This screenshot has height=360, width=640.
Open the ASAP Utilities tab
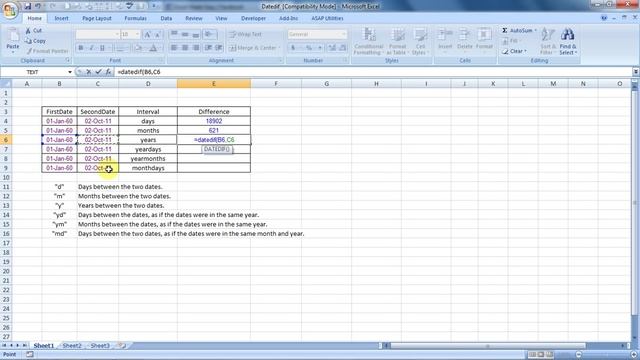[x=327, y=18]
